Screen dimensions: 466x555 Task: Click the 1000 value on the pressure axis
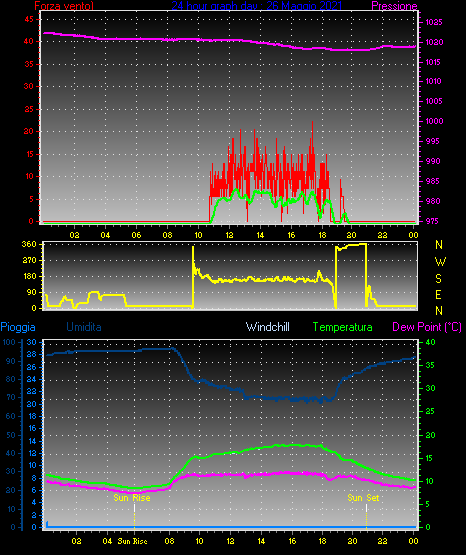(x=434, y=121)
